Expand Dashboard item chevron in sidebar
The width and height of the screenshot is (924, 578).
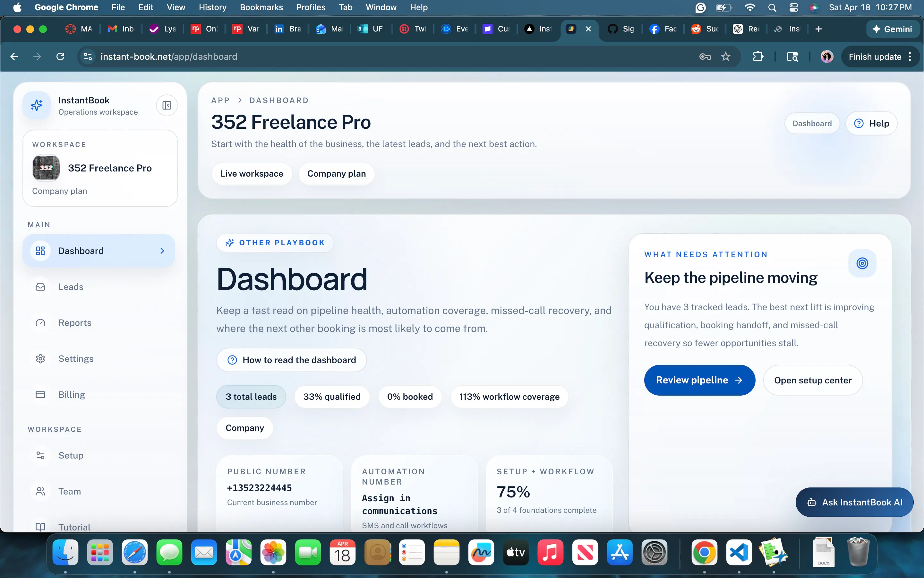click(162, 251)
